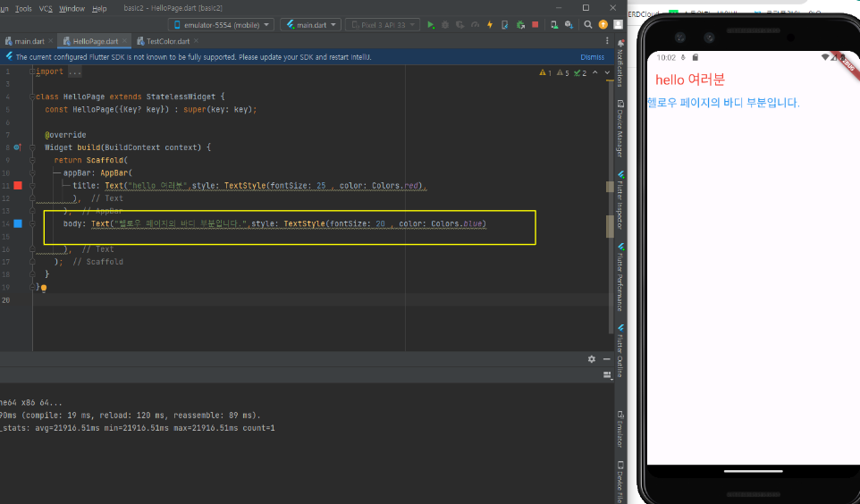Collapse the body Text fold on line 14
Image resolution: width=860 pixels, height=504 pixels.
[32, 223]
